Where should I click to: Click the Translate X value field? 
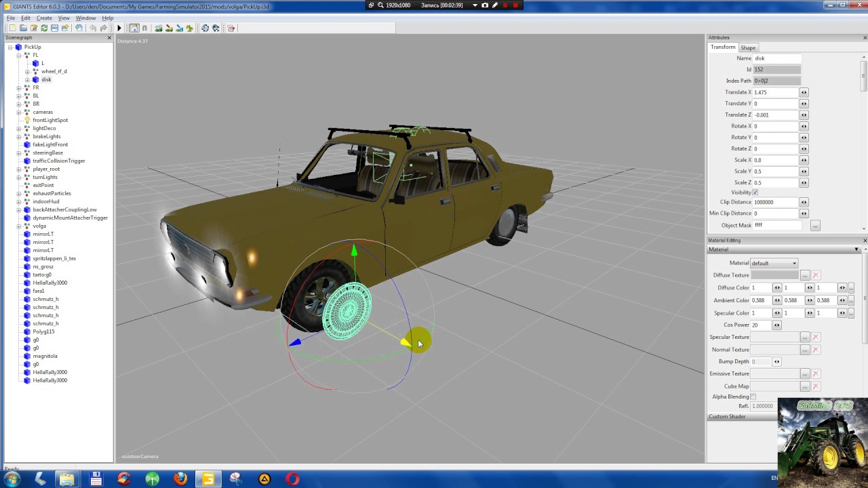[x=776, y=92]
